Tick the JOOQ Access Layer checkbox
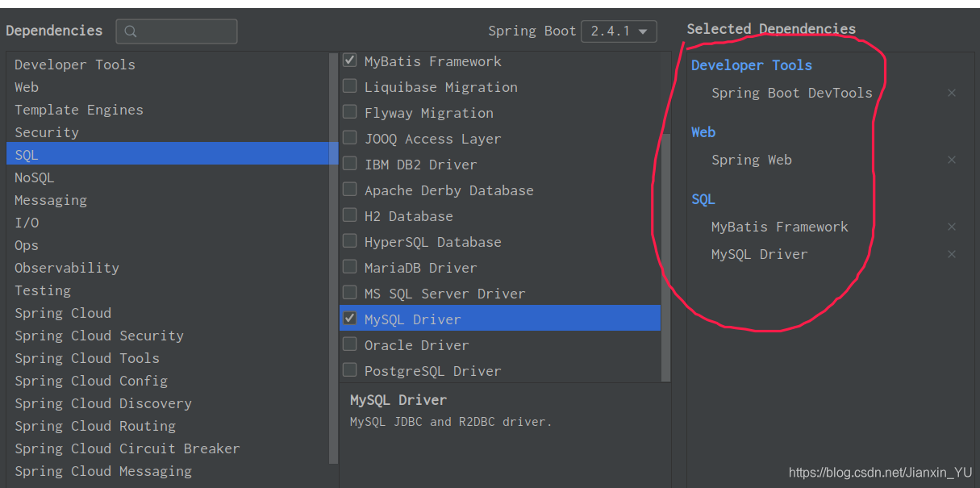The image size is (980, 488). pos(350,137)
